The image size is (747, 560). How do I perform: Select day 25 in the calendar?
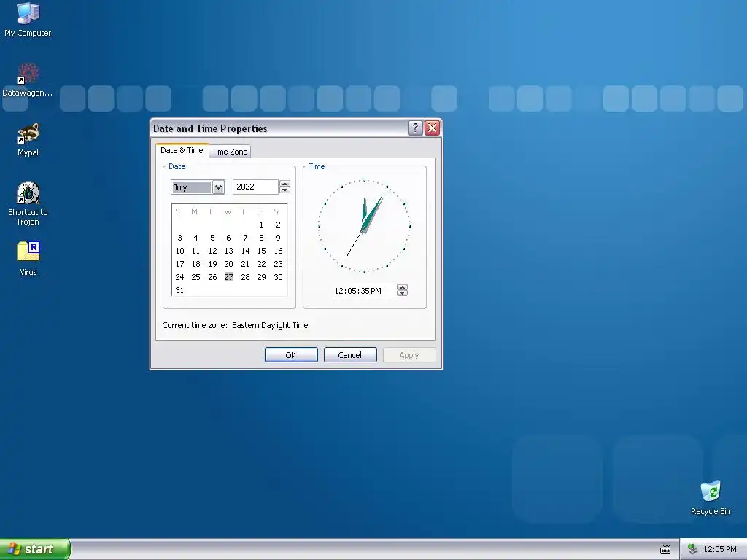point(196,277)
